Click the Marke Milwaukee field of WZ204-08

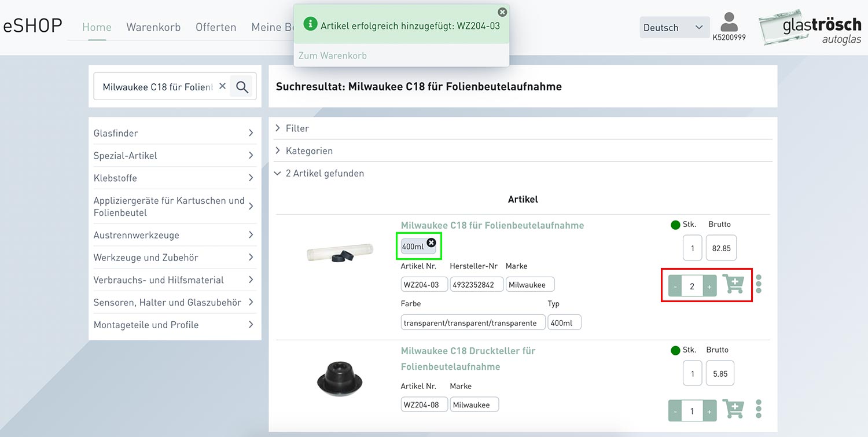click(x=475, y=405)
